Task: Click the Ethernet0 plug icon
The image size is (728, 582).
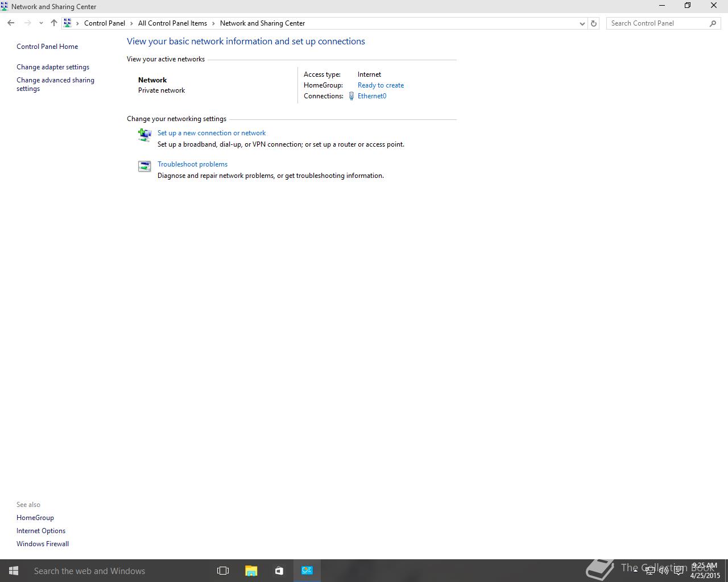Action: [351, 96]
